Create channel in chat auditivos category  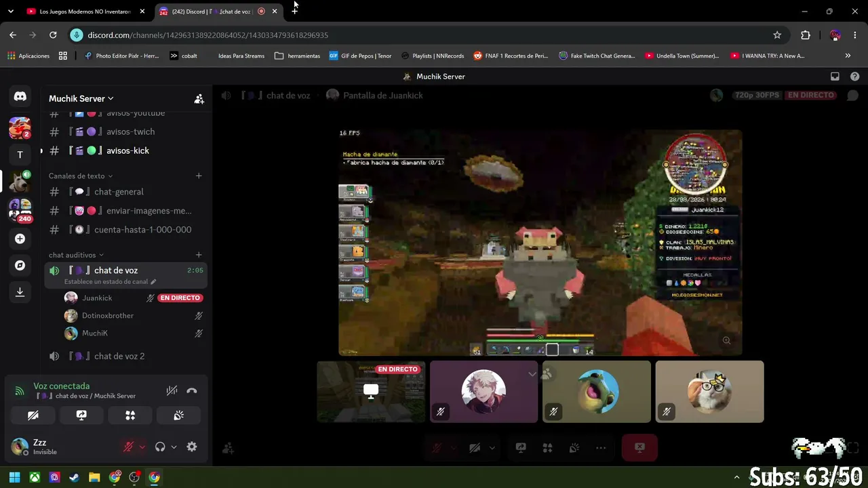pos(199,255)
